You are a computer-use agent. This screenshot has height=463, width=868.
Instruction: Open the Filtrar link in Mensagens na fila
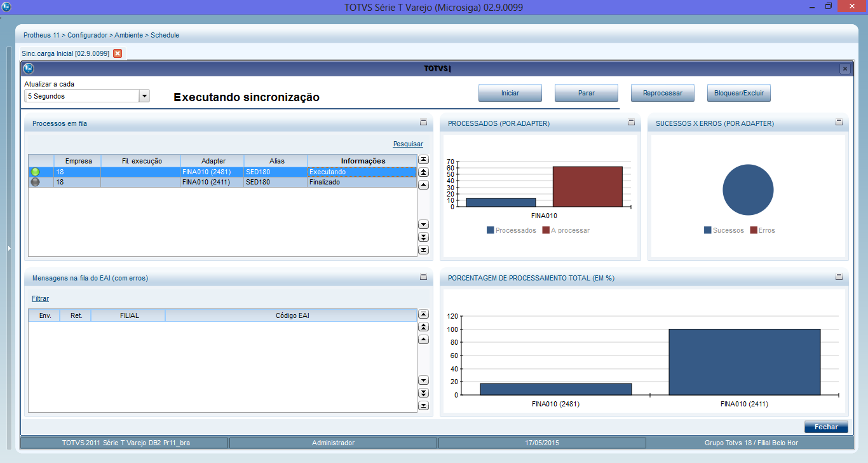(x=40, y=298)
